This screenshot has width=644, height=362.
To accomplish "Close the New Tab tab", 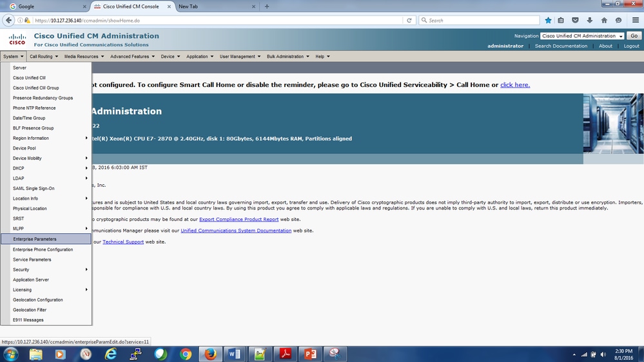I will pos(253,6).
